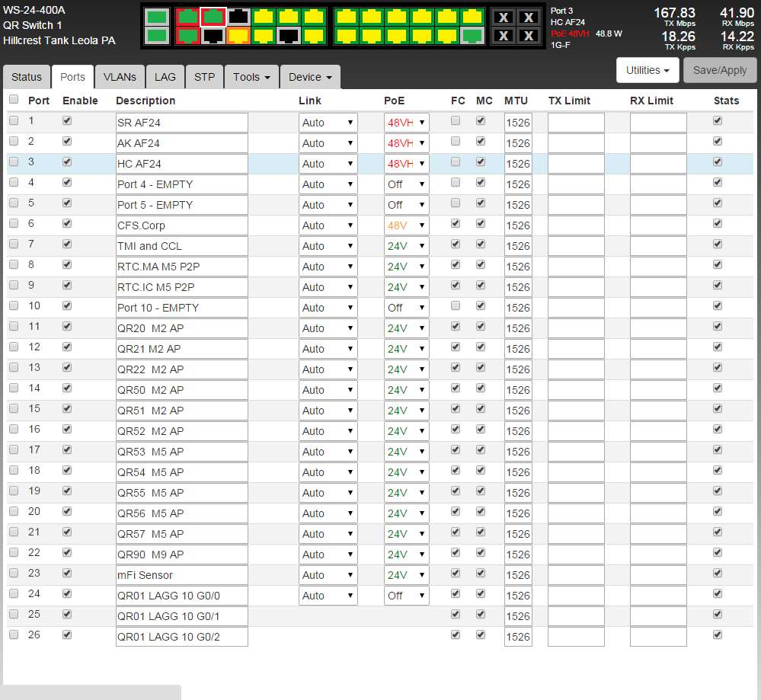Select the white-outlined port 3 icon

[x=213, y=17]
